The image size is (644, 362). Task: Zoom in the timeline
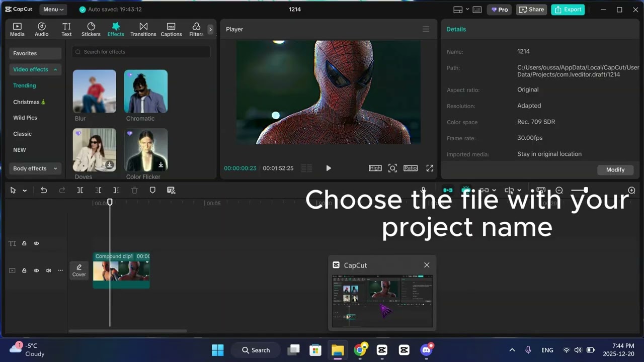pos(632,191)
